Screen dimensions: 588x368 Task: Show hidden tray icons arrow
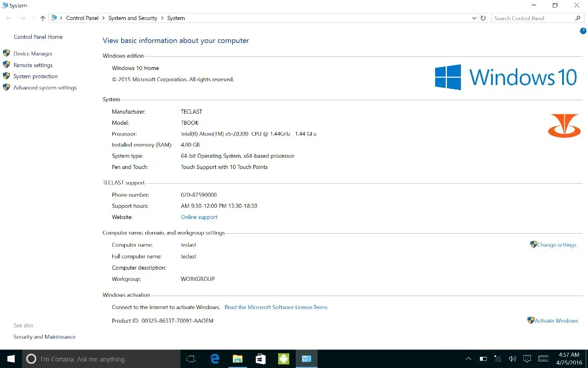pos(469,359)
